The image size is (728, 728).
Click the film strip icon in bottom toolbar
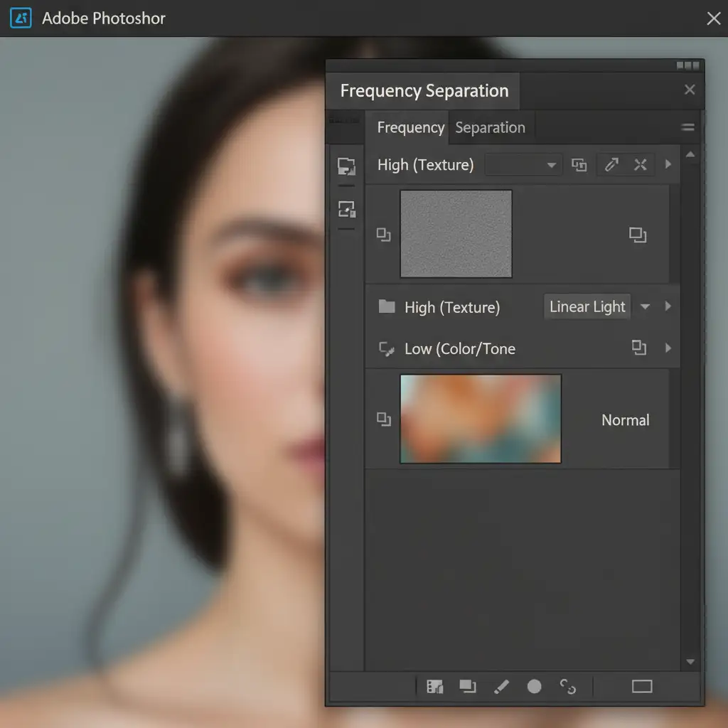click(434, 686)
